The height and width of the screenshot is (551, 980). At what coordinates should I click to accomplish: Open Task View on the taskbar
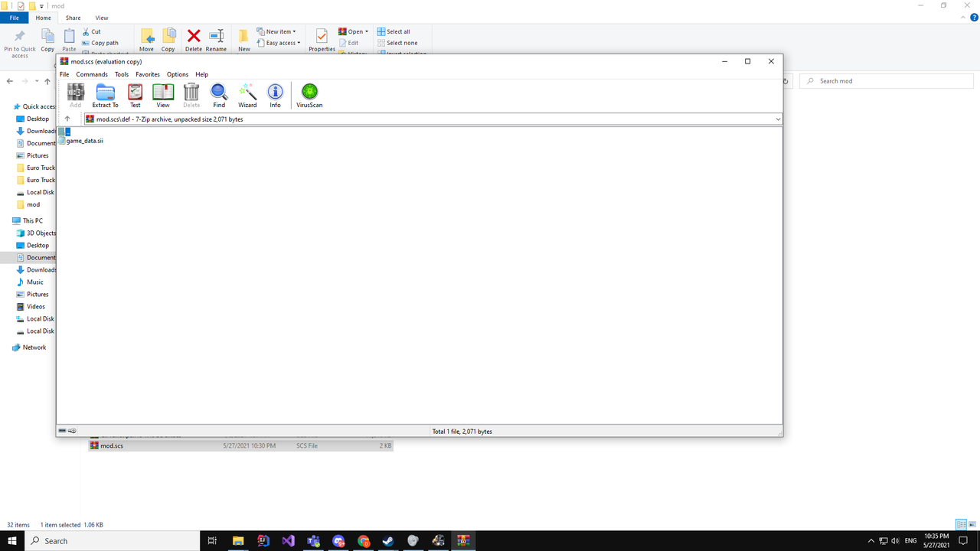212,540
